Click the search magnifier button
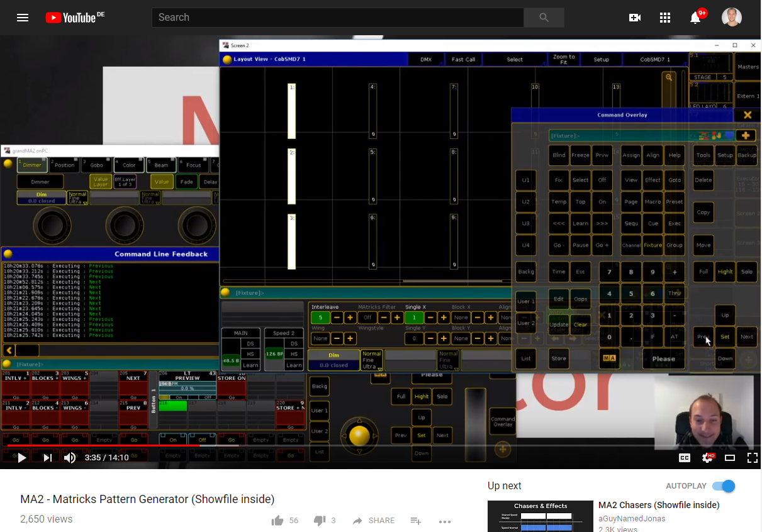This screenshot has width=762, height=532. [544, 18]
